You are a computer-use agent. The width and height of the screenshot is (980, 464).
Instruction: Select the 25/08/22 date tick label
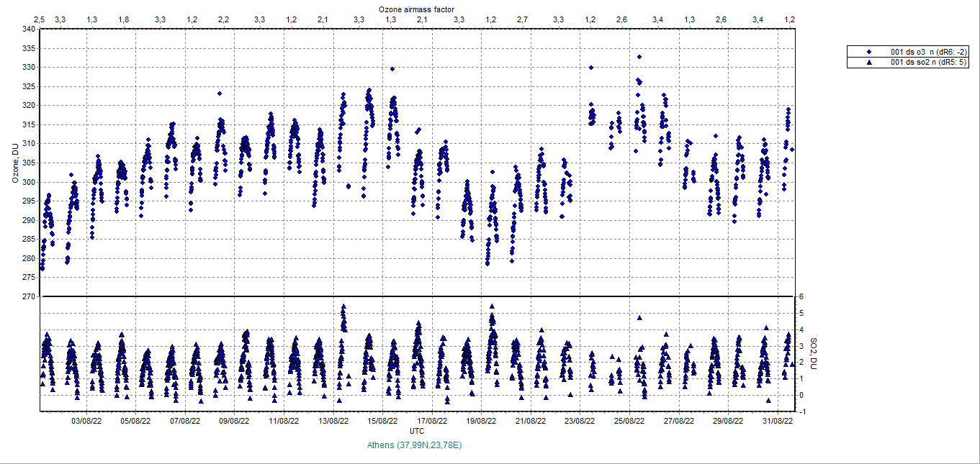pyautogui.click(x=629, y=421)
